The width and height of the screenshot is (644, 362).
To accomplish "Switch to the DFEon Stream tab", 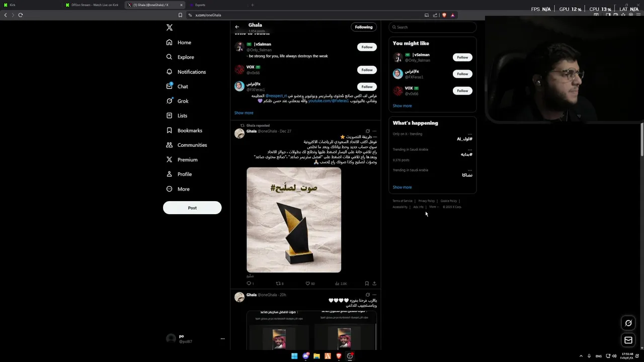I will (92, 5).
